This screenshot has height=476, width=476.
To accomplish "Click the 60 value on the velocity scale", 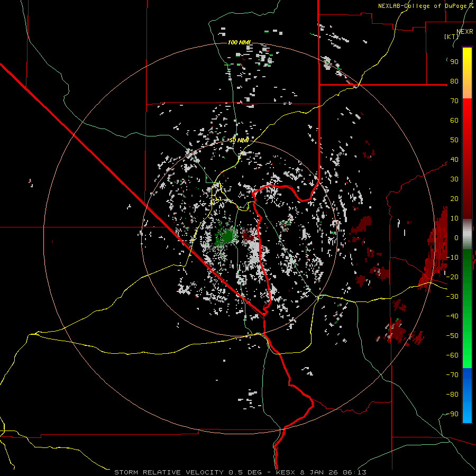I will tap(454, 121).
